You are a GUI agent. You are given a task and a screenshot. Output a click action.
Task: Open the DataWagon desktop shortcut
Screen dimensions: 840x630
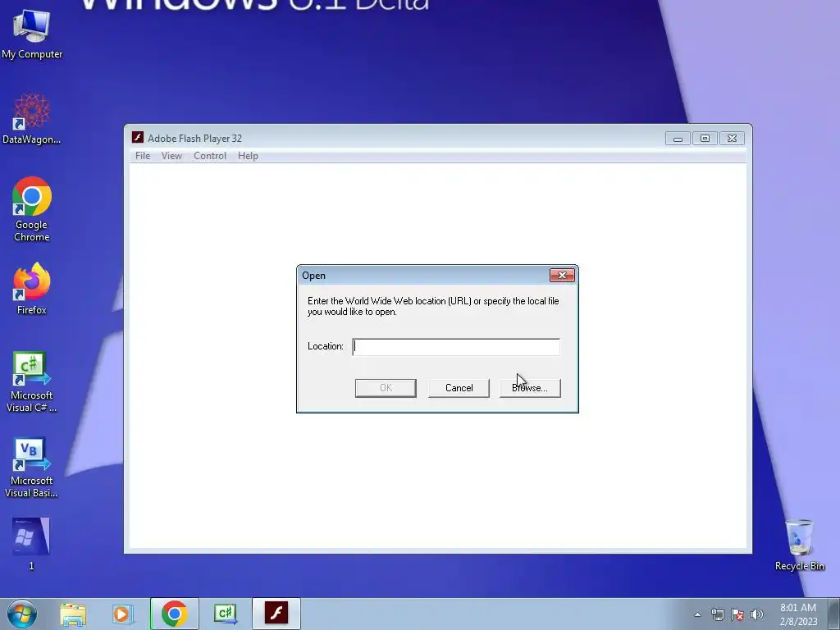pyautogui.click(x=32, y=119)
